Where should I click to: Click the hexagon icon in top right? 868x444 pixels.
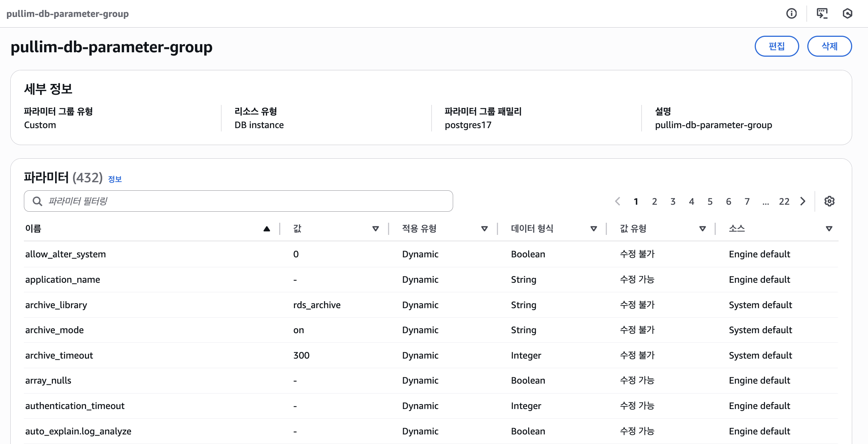click(x=847, y=14)
